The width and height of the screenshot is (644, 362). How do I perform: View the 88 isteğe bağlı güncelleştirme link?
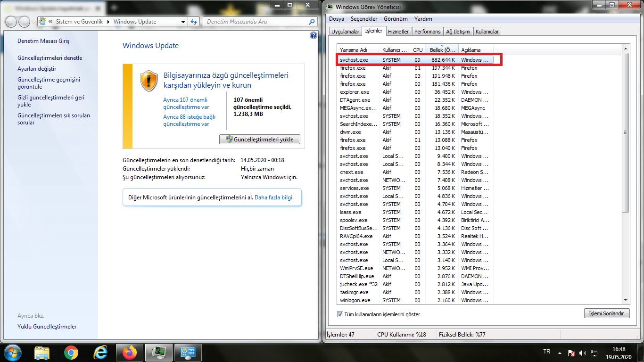(189, 121)
